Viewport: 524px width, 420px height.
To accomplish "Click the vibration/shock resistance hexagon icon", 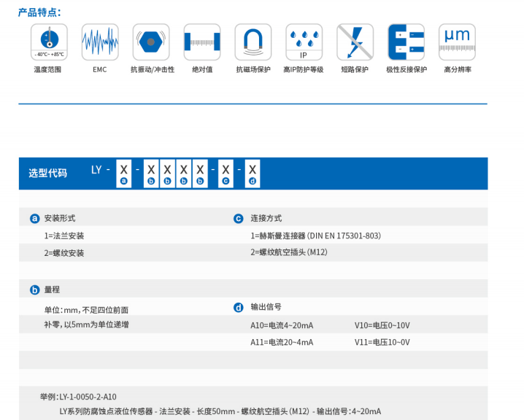I will [x=151, y=42].
